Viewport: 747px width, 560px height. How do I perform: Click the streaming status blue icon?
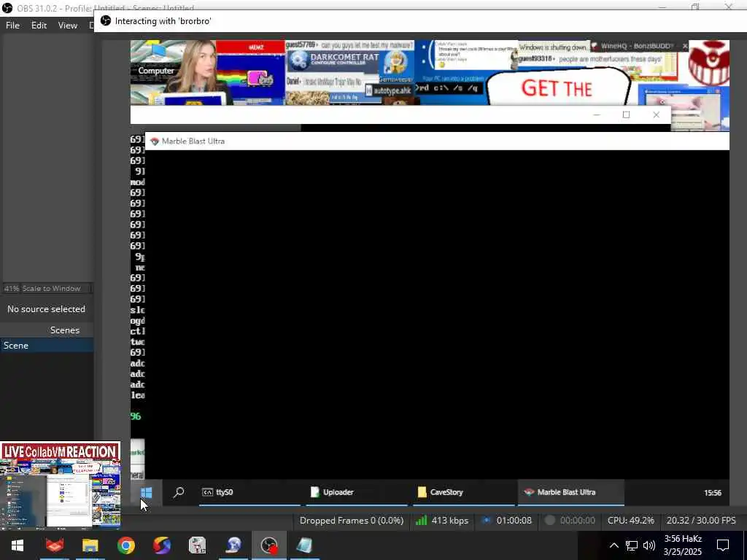487,521
